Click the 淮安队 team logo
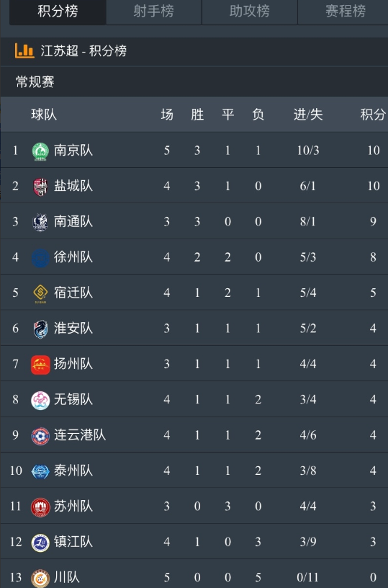This screenshot has width=388, height=588. click(x=40, y=329)
